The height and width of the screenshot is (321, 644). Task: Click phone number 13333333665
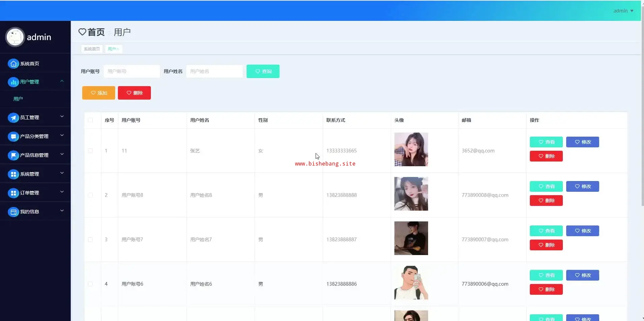click(342, 151)
